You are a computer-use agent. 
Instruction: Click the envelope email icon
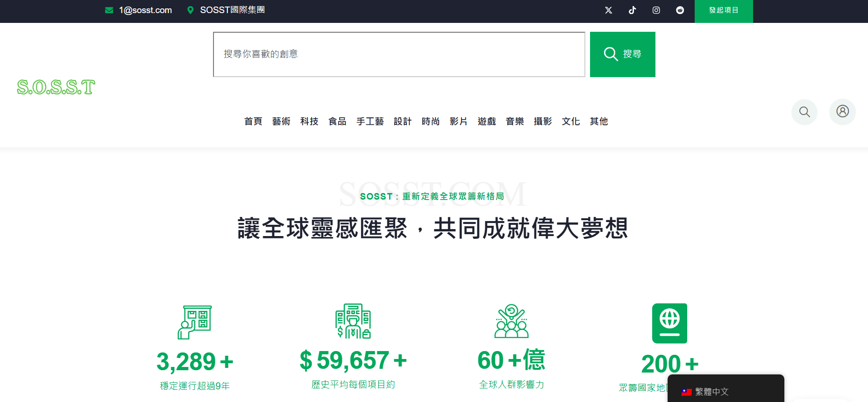coord(109,10)
